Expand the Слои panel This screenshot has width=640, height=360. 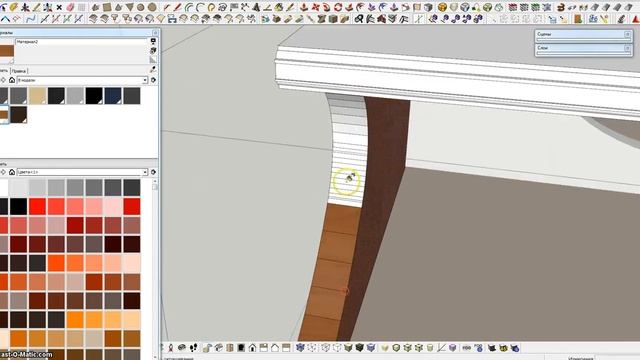tap(628, 48)
